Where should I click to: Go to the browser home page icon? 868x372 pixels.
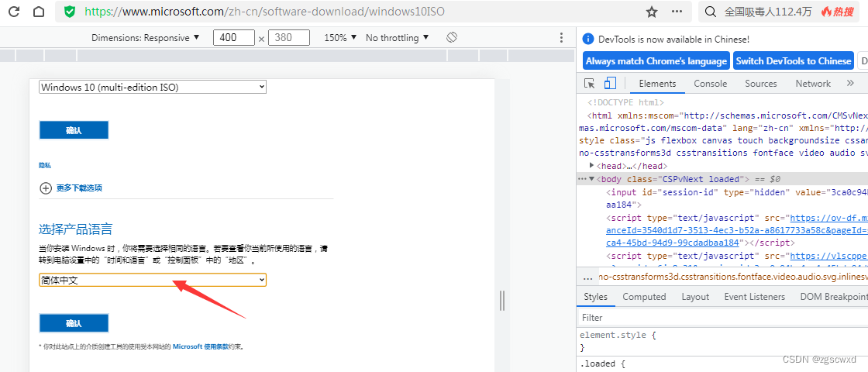coord(38,12)
